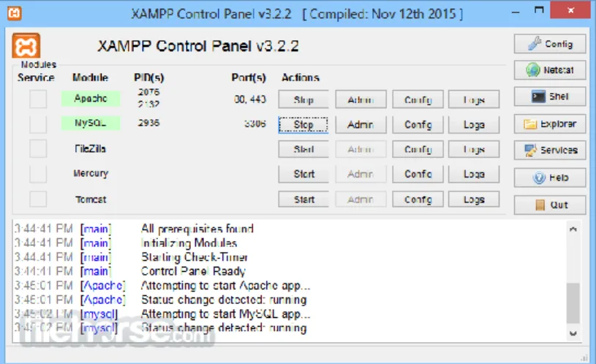Start the Mercury module
The height and width of the screenshot is (364, 596).
(x=303, y=174)
